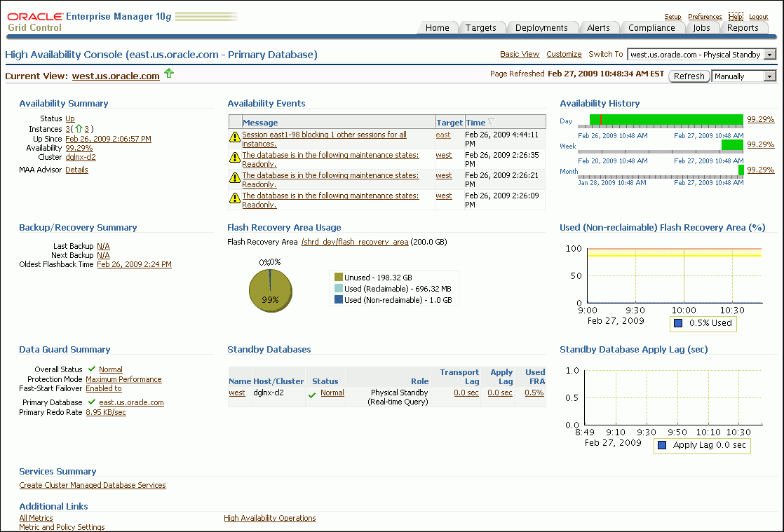Open the Deployments tab

click(x=541, y=28)
